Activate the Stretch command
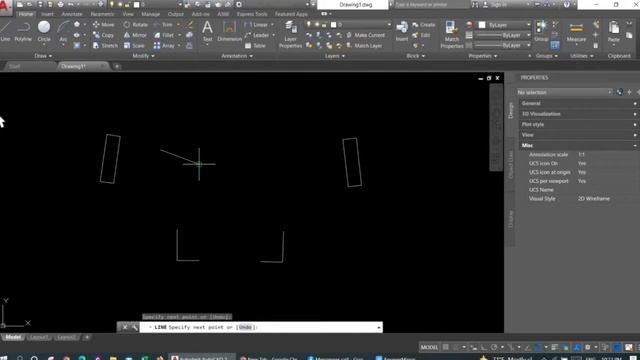640x360 pixels. tap(105, 46)
